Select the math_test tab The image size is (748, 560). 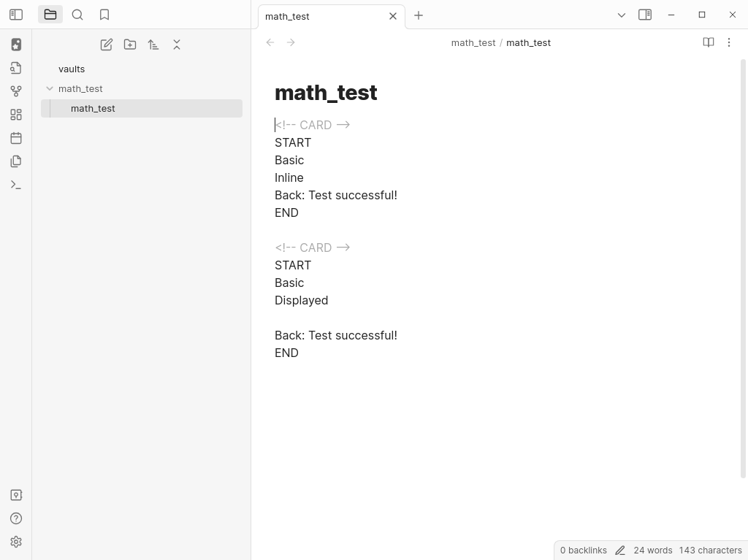pyautogui.click(x=321, y=16)
